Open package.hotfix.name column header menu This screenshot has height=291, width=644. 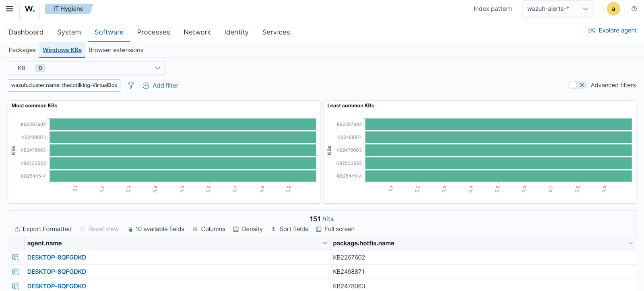(630, 243)
